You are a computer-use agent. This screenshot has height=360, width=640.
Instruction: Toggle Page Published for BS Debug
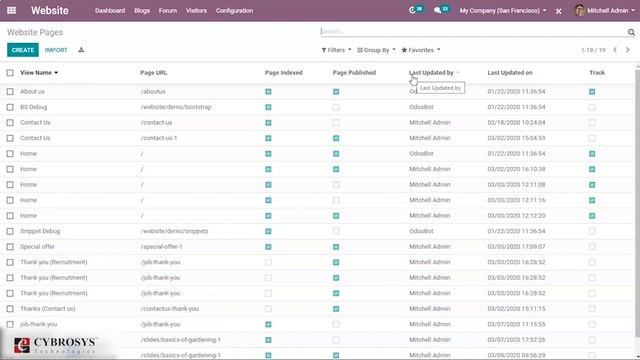pyautogui.click(x=336, y=107)
